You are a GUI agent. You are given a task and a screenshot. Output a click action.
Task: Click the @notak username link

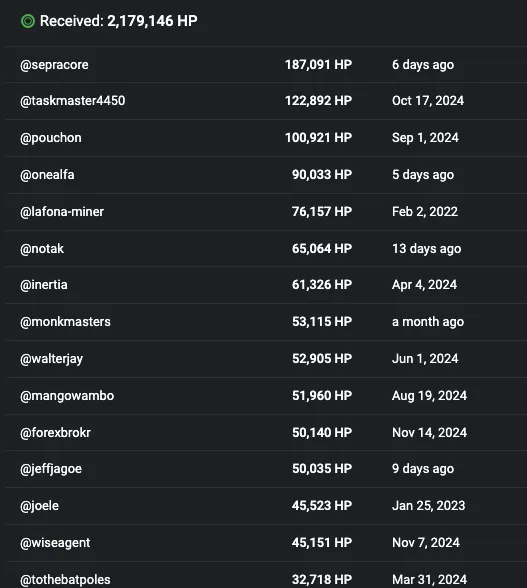click(x=42, y=249)
